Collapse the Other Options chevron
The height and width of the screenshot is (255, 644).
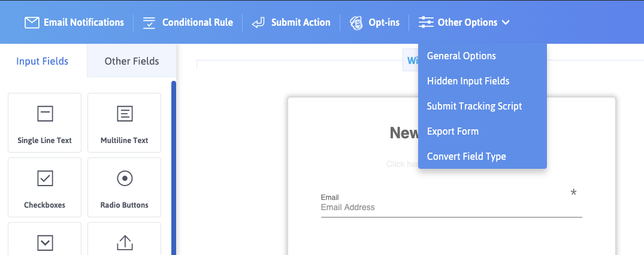[x=506, y=23]
